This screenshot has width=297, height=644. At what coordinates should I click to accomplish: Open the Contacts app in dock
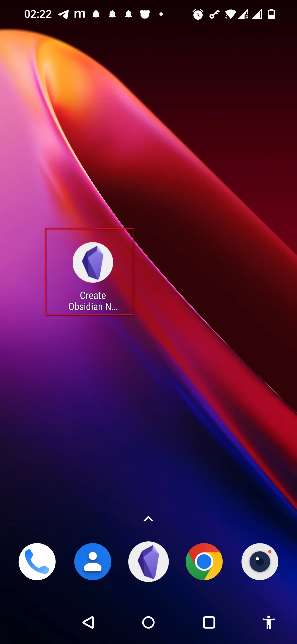pos(93,561)
